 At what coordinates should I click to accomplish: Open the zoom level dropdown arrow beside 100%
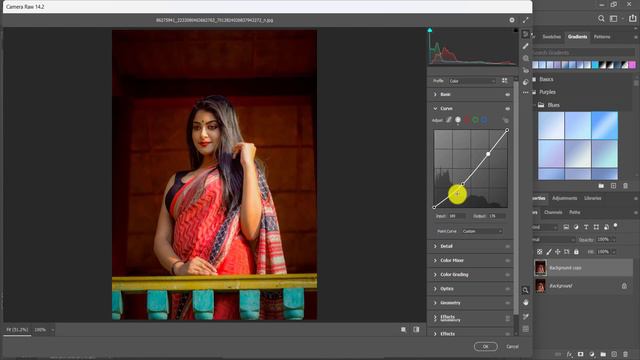coord(52,330)
